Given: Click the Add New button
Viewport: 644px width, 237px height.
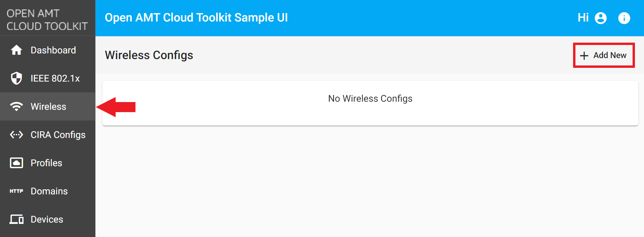Looking at the screenshot, I should point(604,55).
